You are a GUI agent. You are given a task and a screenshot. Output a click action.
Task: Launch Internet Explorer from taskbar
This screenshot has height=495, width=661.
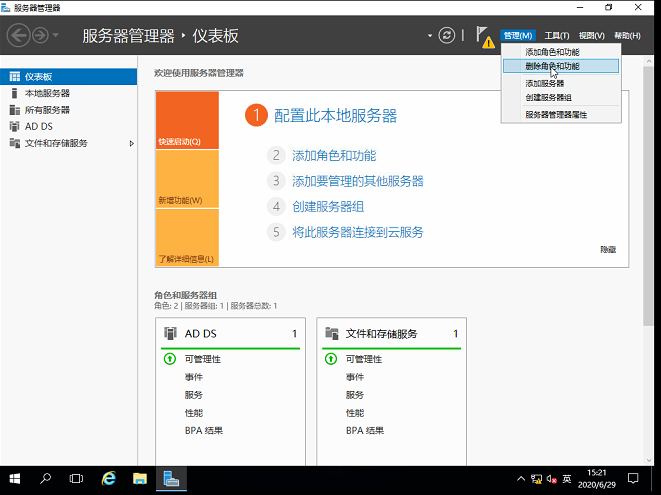(109, 479)
